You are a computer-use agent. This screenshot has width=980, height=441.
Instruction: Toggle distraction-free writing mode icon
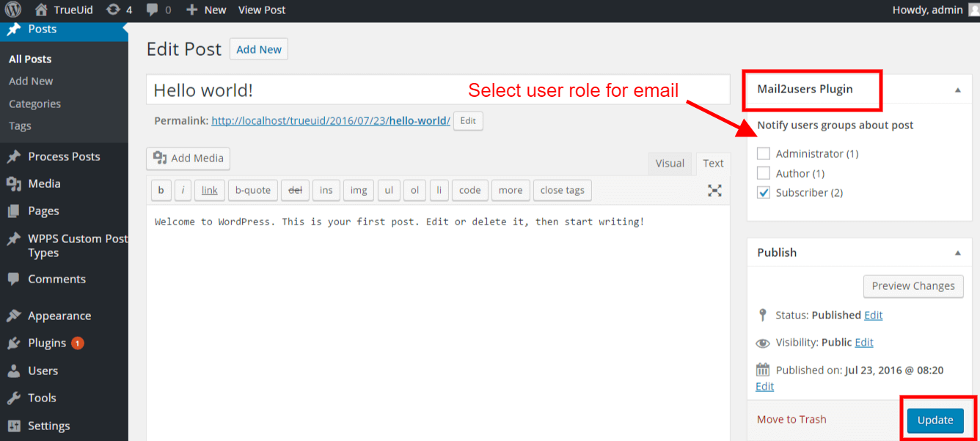click(x=714, y=191)
